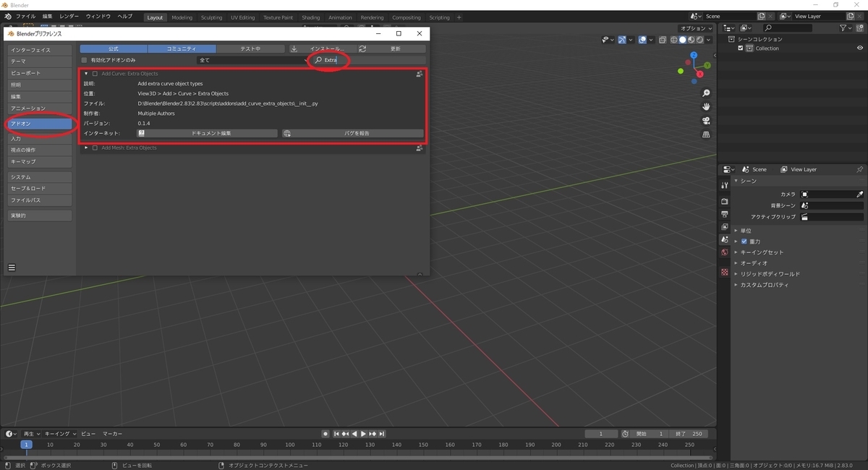Open the World properties tab icon
Image resolution: width=868 pixels, height=470 pixels.
pos(725,252)
